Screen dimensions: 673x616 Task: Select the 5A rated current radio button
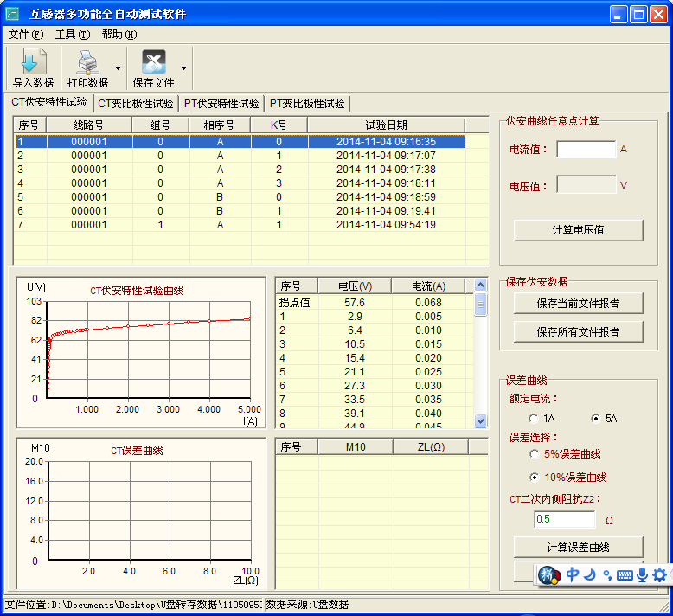595,419
